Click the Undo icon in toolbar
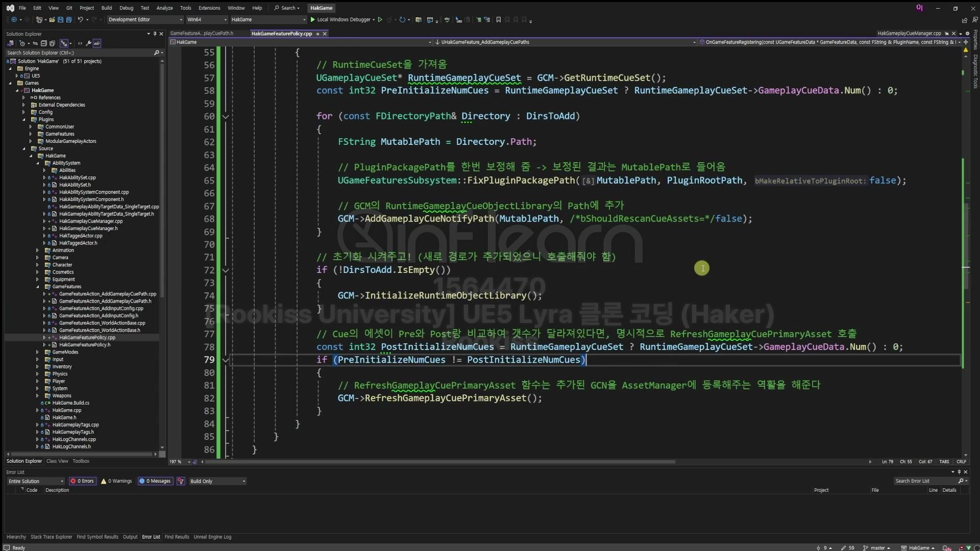This screenshot has width=980, height=551. click(x=80, y=20)
